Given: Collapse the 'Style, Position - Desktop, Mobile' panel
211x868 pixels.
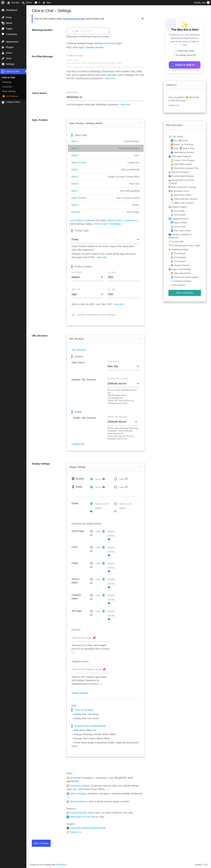Looking at the screenshot, I should [x=106, y=123].
